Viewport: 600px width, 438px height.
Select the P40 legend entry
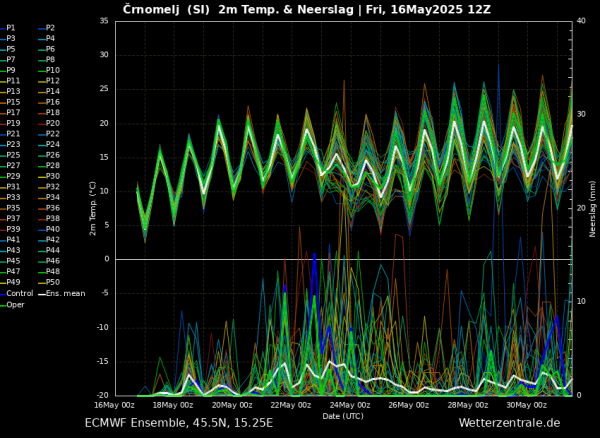tap(49, 229)
